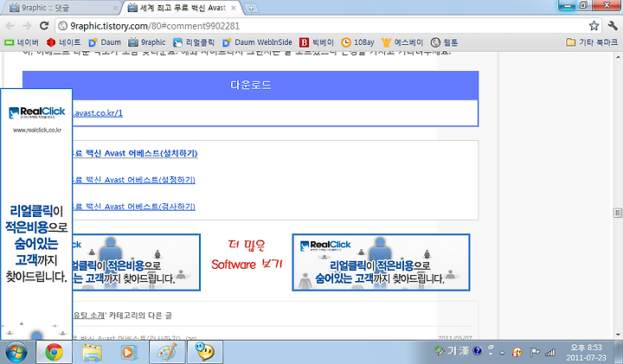Image resolution: width=623 pixels, height=364 pixels.
Task: Open the Action Center flag icon
Action: click(x=535, y=352)
